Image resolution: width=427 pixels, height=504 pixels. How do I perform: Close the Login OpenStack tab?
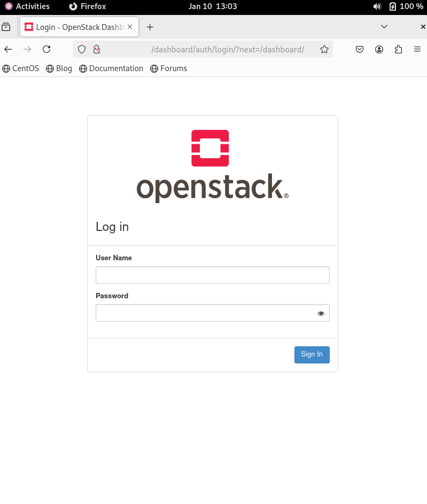pos(130,27)
